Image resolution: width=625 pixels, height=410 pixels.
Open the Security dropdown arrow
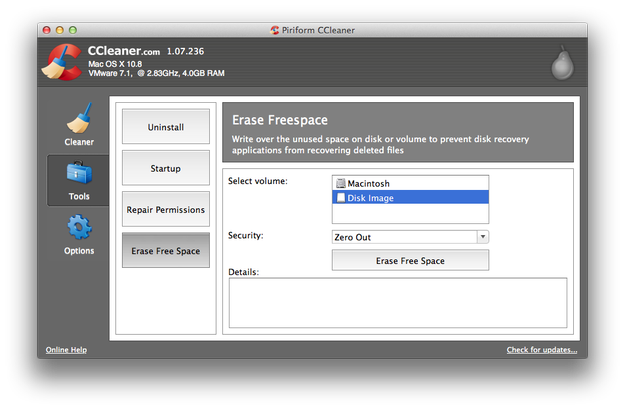click(x=482, y=237)
